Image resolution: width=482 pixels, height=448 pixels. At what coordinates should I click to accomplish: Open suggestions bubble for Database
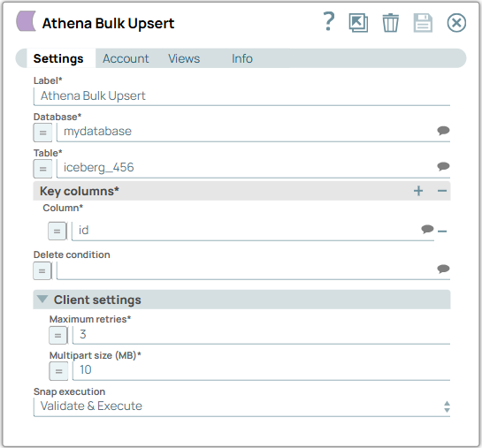tap(443, 131)
